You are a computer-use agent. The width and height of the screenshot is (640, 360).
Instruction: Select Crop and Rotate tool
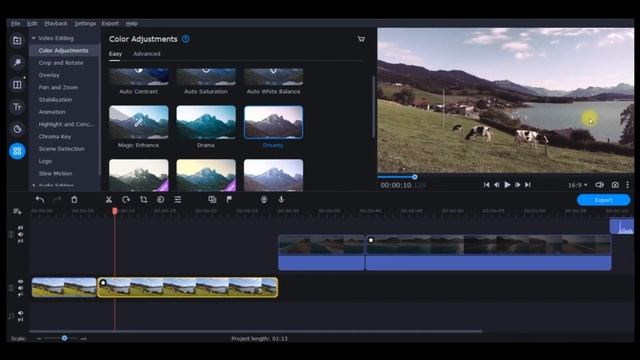(61, 63)
